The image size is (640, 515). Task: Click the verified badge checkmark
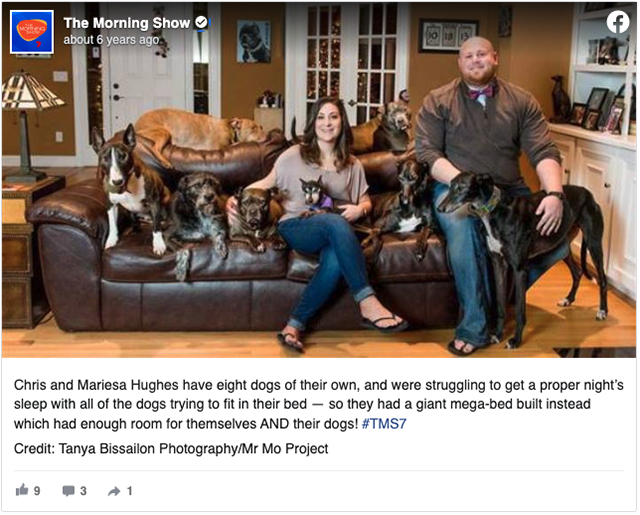(201, 22)
